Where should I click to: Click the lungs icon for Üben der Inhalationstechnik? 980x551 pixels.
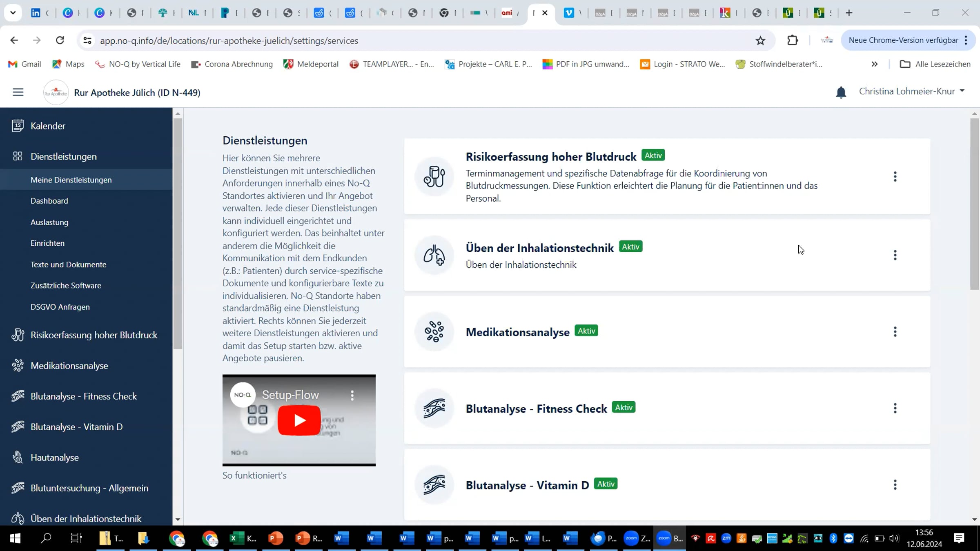434,256
